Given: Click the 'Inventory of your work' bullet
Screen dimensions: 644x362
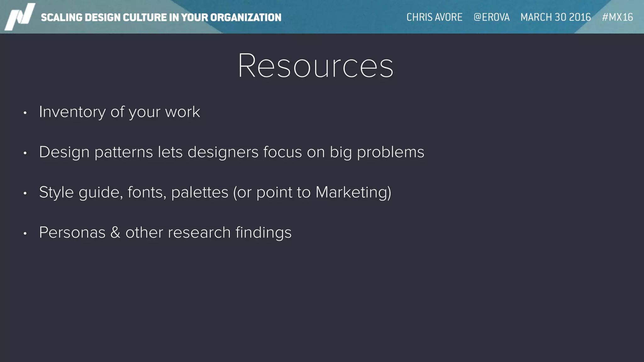Looking at the screenshot, I should tap(119, 112).
